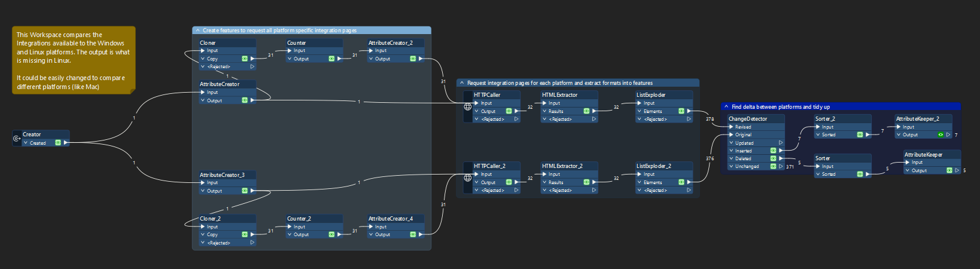Select the yellow workspace annotation note
This screenshot has width=980, height=269.
[73, 60]
